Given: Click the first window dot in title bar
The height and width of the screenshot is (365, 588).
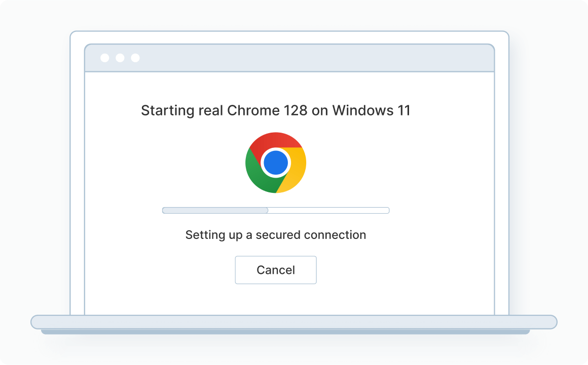Looking at the screenshot, I should [105, 58].
